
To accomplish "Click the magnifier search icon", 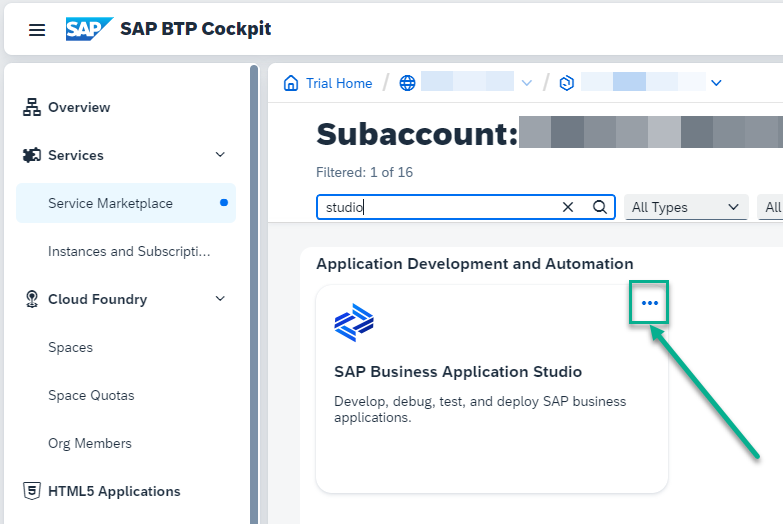I will coord(600,207).
